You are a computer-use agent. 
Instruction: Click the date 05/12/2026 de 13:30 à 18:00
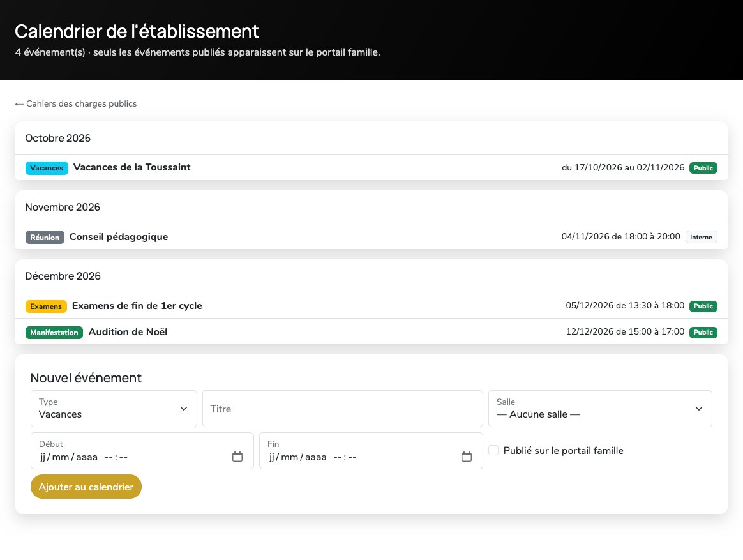(x=625, y=306)
